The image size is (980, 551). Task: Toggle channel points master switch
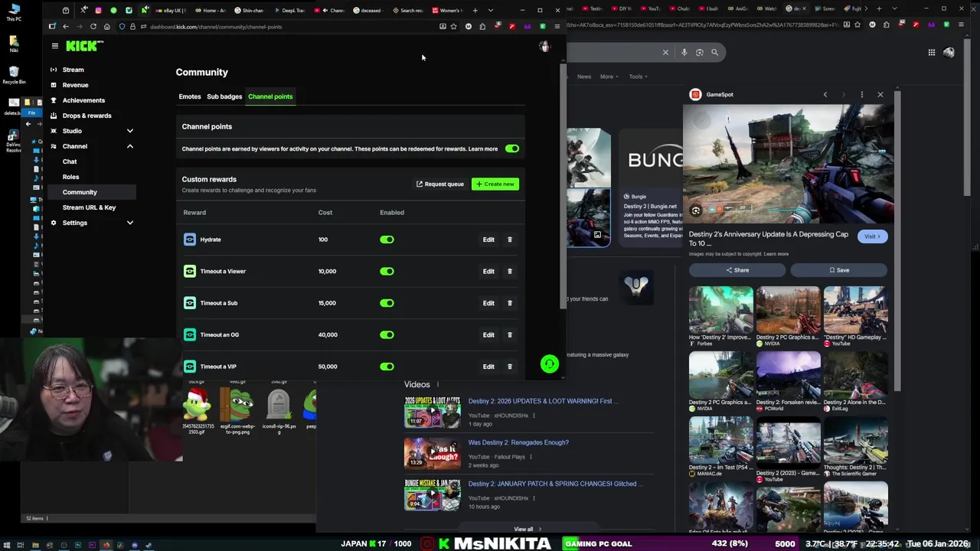click(x=511, y=148)
